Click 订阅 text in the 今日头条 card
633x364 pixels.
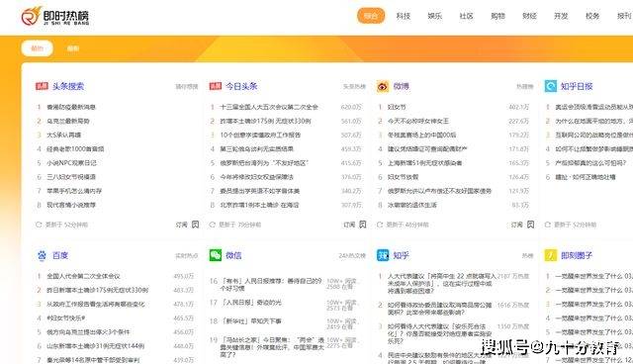pos(349,225)
